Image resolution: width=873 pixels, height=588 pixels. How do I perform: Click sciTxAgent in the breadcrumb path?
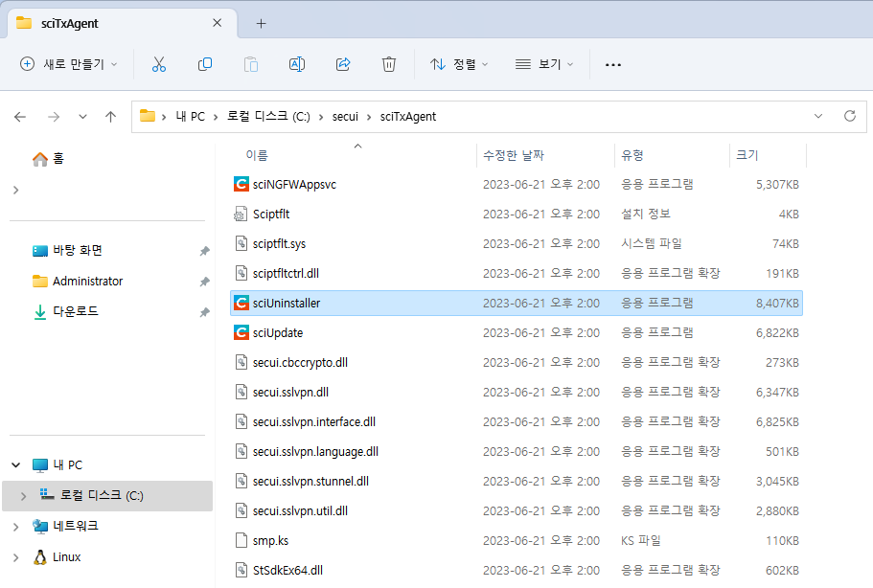tap(408, 116)
